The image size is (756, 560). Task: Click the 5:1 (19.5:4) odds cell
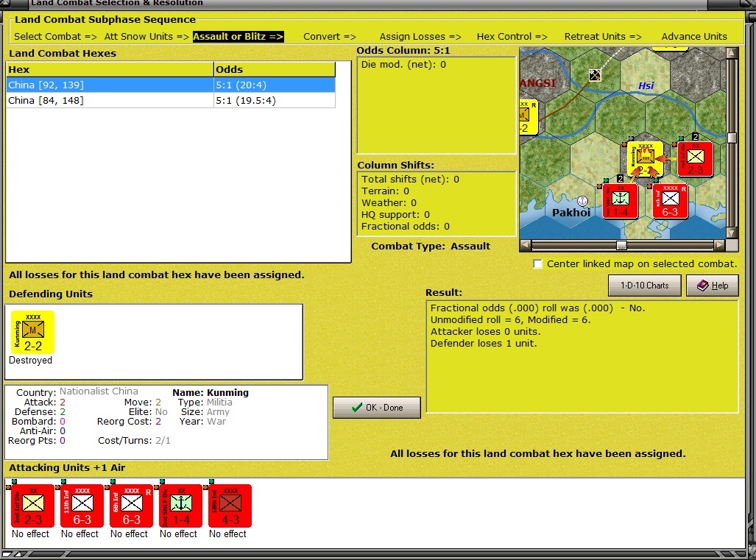pos(275,100)
